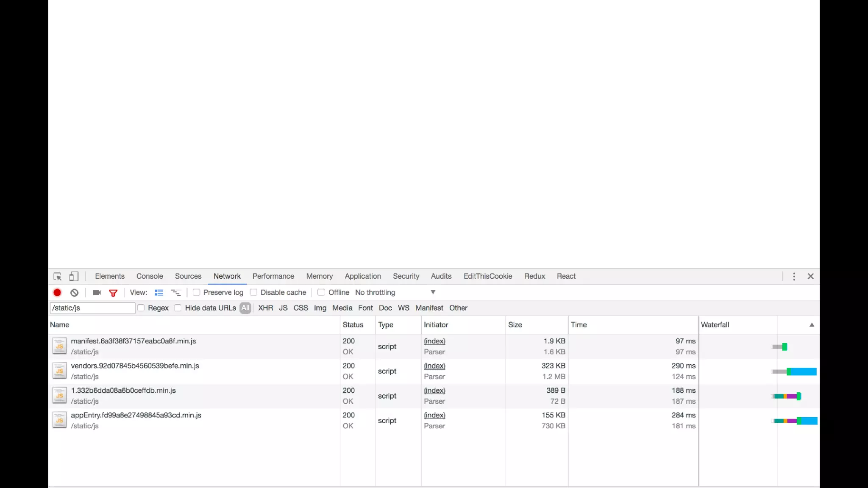The image size is (868, 488).
Task: Clear the network log with the clear icon
Action: coord(74,293)
